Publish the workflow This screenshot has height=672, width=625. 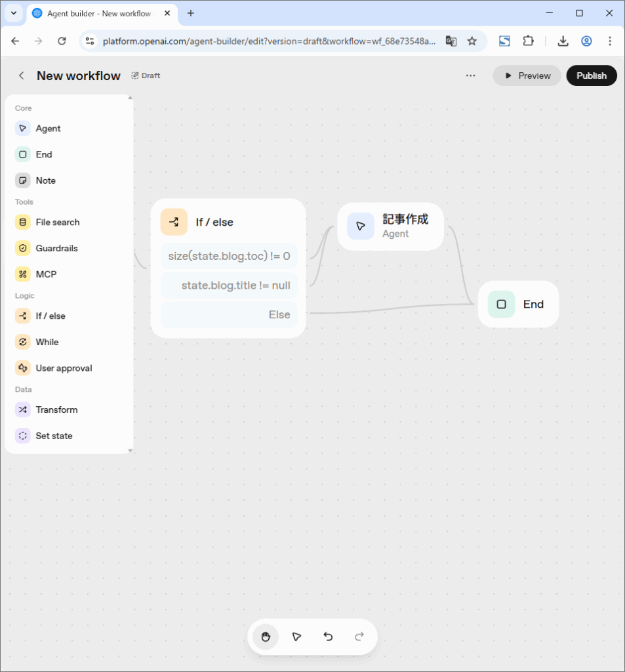pyautogui.click(x=591, y=75)
